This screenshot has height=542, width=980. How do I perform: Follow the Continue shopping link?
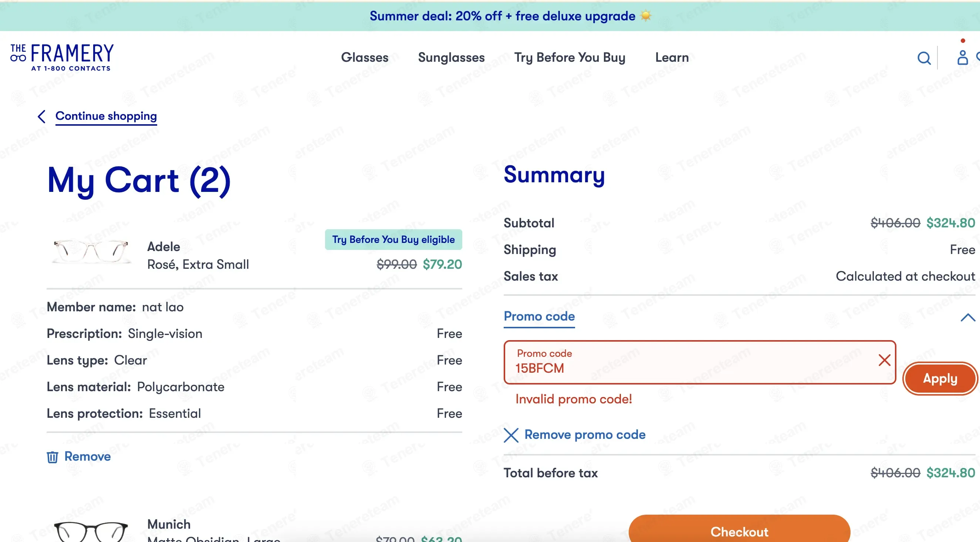point(106,116)
